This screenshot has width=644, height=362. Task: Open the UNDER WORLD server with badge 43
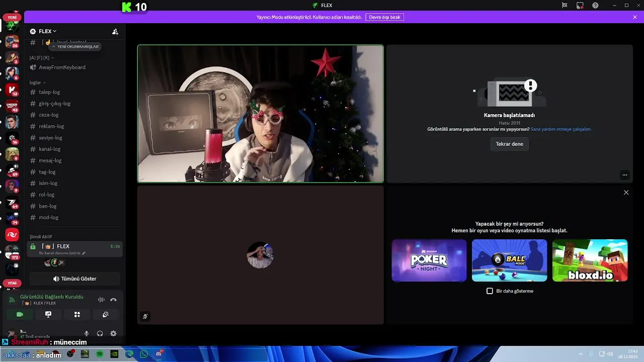pyautogui.click(x=12, y=106)
